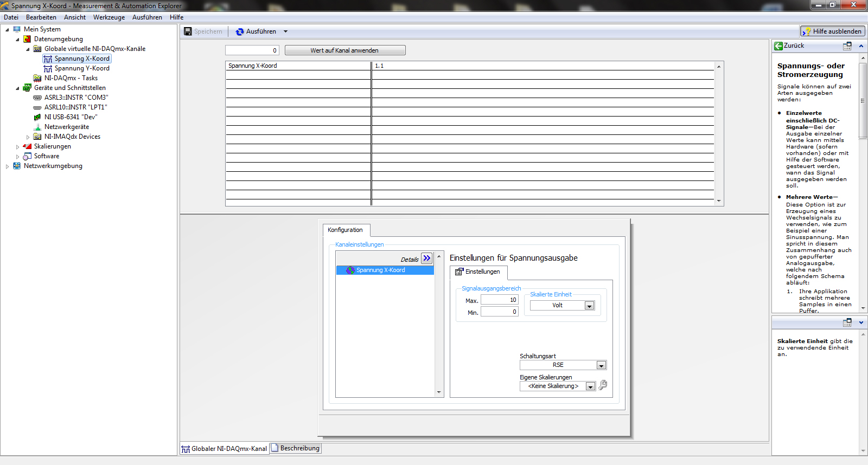Expand the Netzwerkumgebung tree node
This screenshot has height=465, width=868.
point(7,166)
